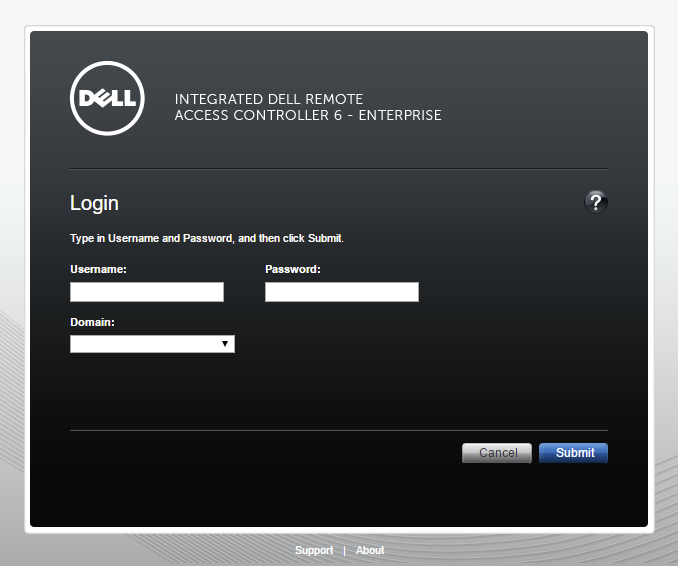Click the Username label text
Image resolution: width=678 pixels, height=566 pixels.
click(98, 269)
